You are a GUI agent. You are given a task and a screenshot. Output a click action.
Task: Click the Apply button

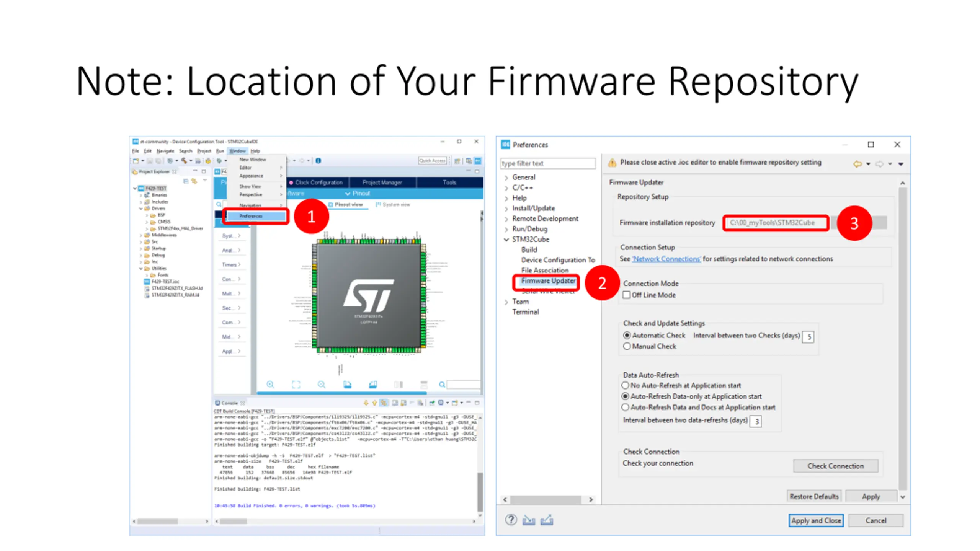[871, 496]
